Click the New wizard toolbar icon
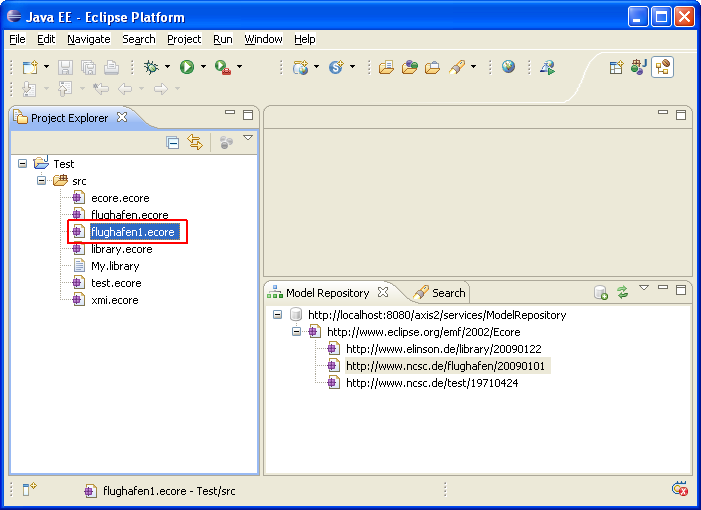 (30, 67)
